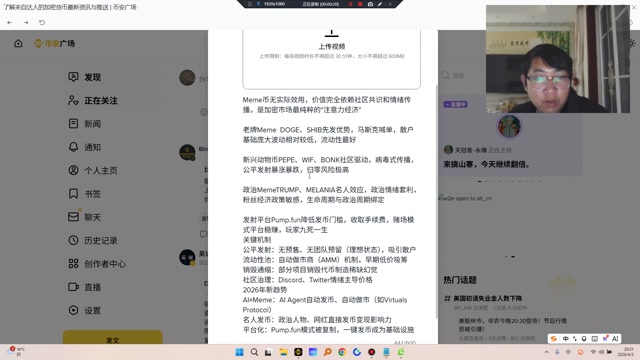Click the yellow 发文 post button

click(x=113, y=338)
